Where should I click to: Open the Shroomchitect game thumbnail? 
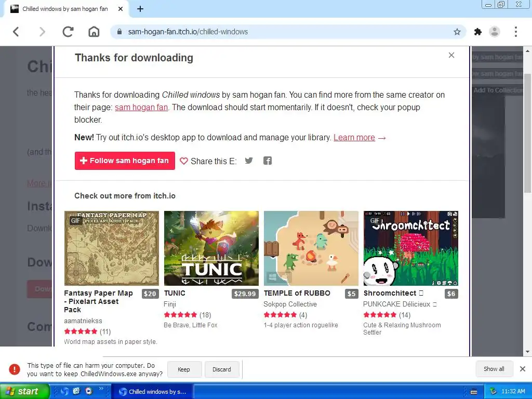[x=411, y=248]
